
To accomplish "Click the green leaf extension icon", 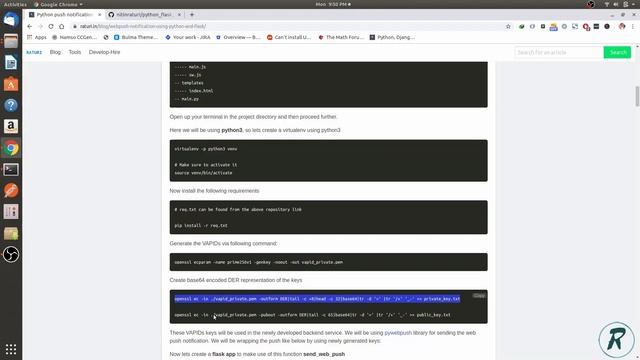I will pyautogui.click(x=522, y=26).
